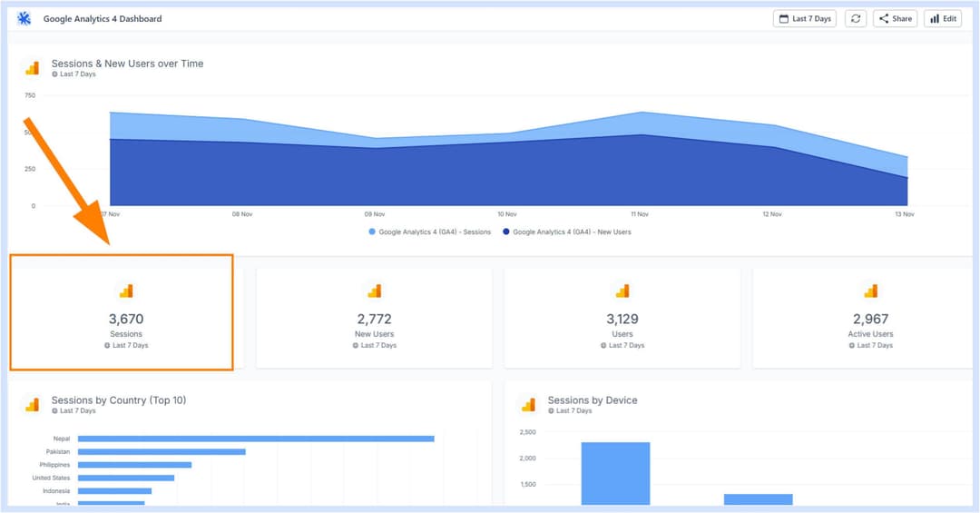This screenshot has height=513, width=980.
Task: Click the Sessions by Device title
Action: [593, 400]
